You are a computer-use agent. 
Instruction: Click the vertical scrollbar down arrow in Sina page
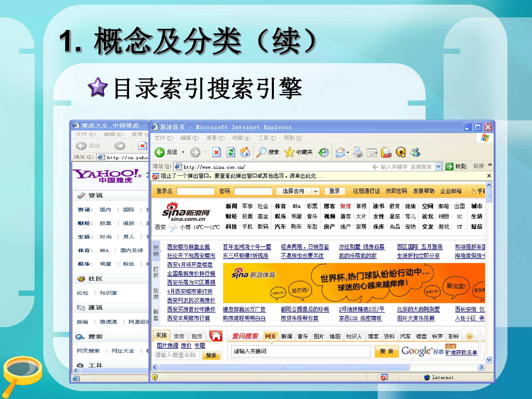(489, 360)
